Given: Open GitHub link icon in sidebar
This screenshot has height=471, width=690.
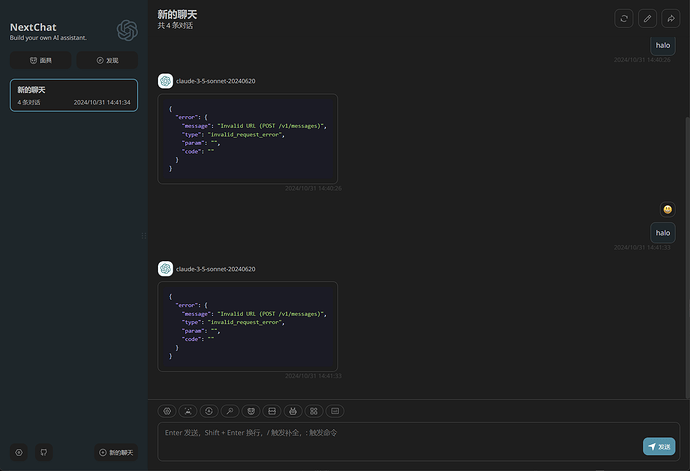Looking at the screenshot, I should click(44, 453).
